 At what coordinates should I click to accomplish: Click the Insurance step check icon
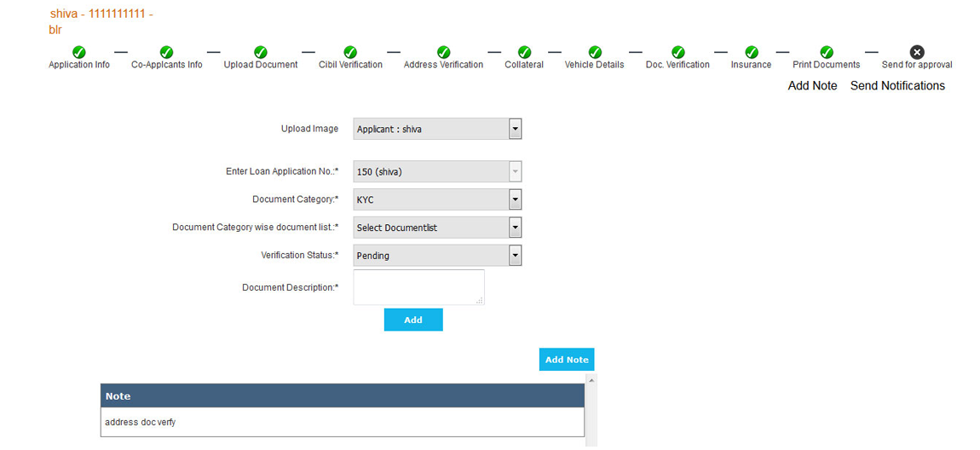[x=751, y=52]
